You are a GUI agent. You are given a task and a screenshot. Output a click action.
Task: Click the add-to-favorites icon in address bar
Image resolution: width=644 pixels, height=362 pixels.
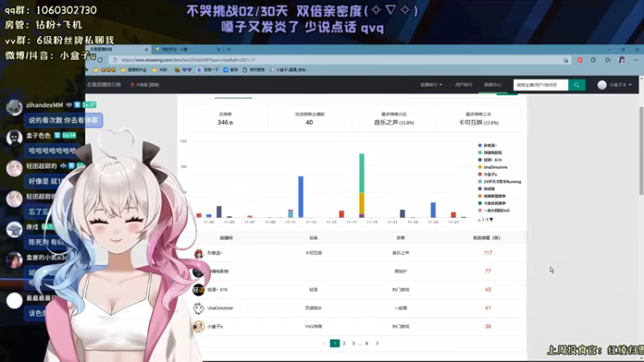566,60
